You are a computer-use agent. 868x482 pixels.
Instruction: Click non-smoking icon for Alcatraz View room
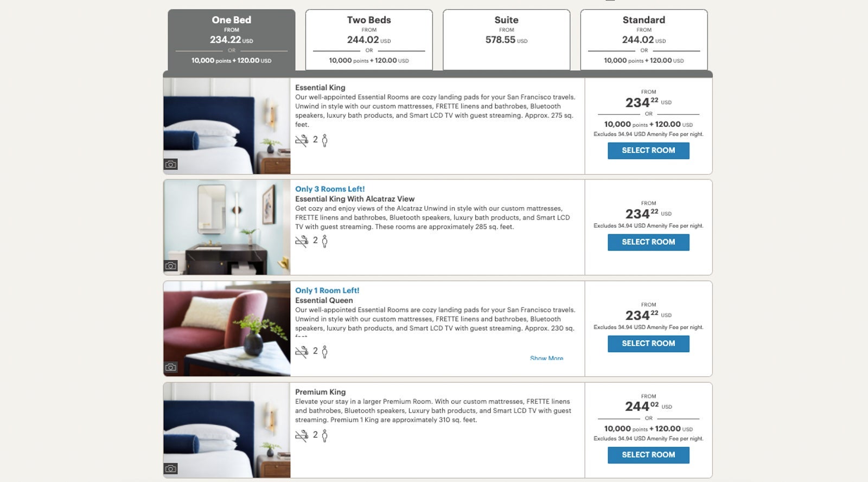(302, 241)
